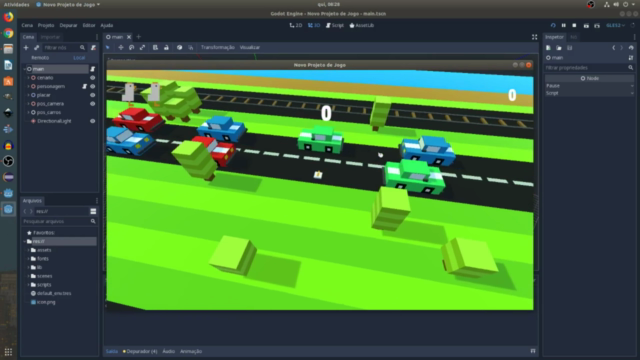
Task: Toggle visibility of cenario node
Action: [x=93, y=78]
